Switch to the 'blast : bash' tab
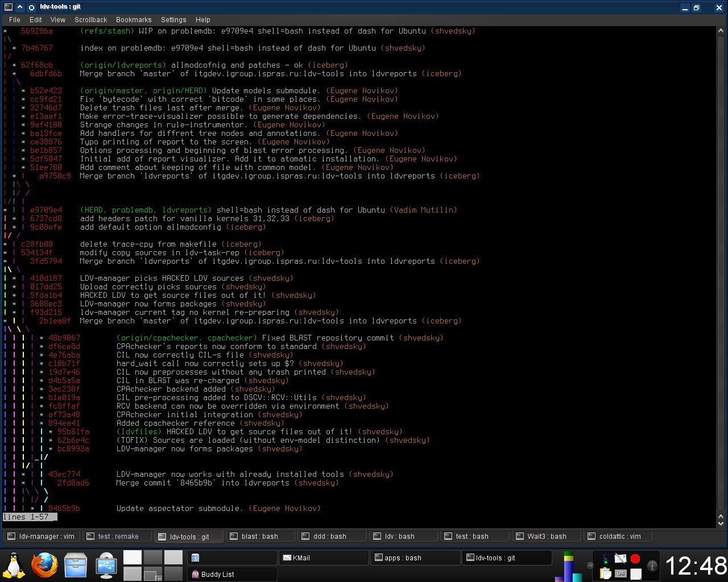The width and height of the screenshot is (728, 582). [259, 536]
